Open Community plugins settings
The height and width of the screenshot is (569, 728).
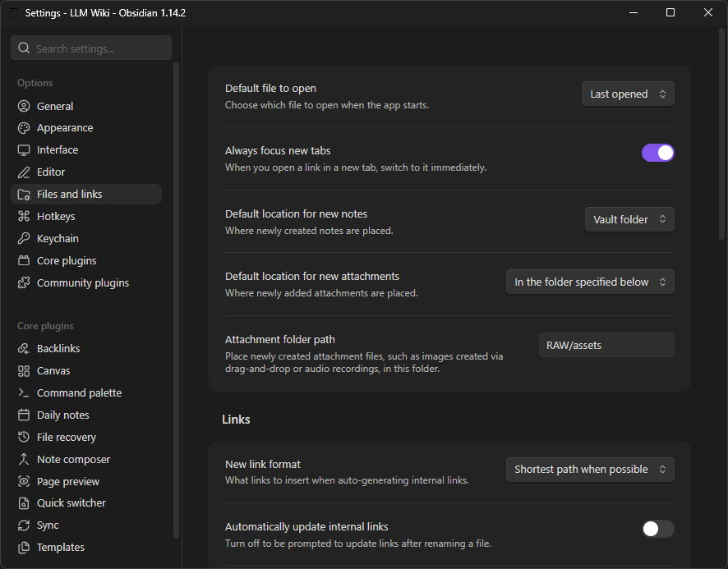pyautogui.click(x=86, y=283)
